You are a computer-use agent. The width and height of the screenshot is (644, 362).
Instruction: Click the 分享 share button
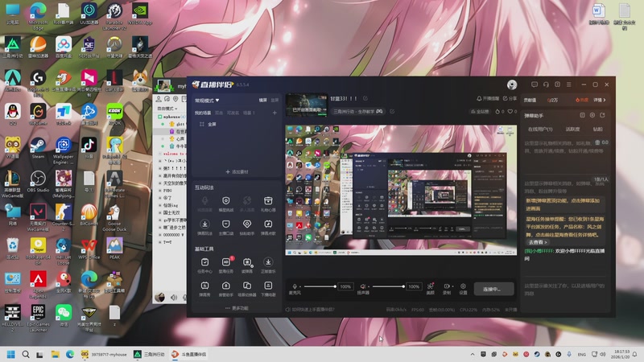510,98
